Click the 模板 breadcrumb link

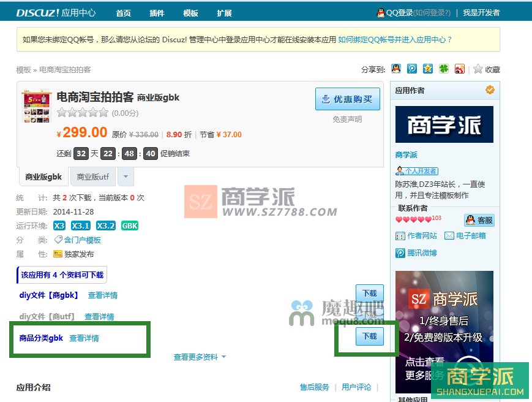(23, 70)
